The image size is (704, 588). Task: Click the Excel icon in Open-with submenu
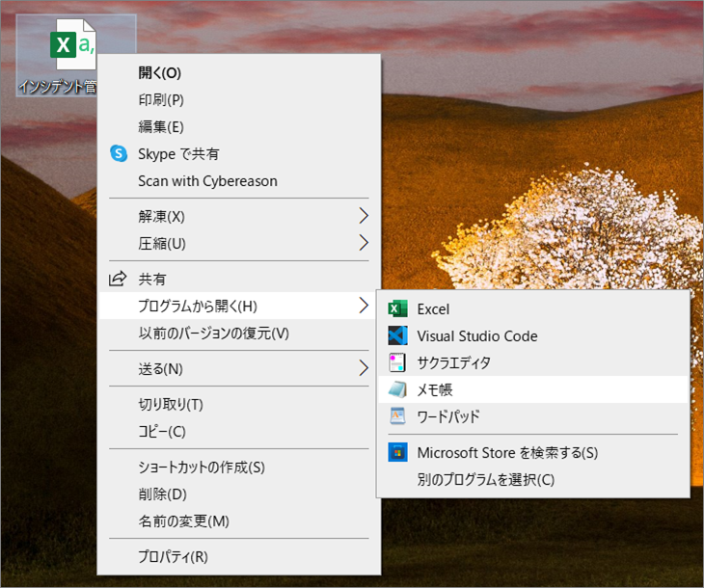(x=397, y=309)
